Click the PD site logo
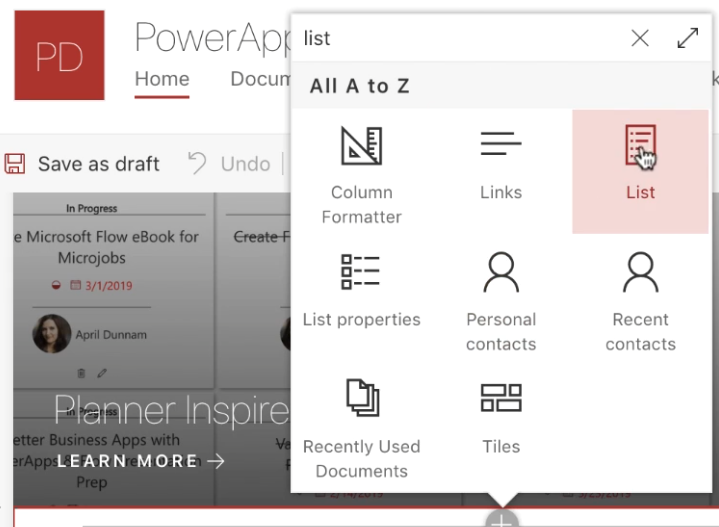The height and width of the screenshot is (527, 719). coord(60,55)
